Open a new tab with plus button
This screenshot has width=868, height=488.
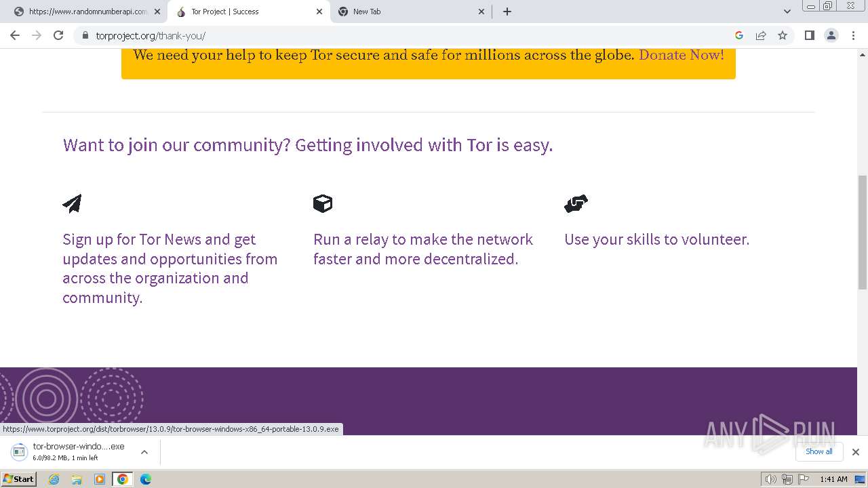(x=507, y=12)
